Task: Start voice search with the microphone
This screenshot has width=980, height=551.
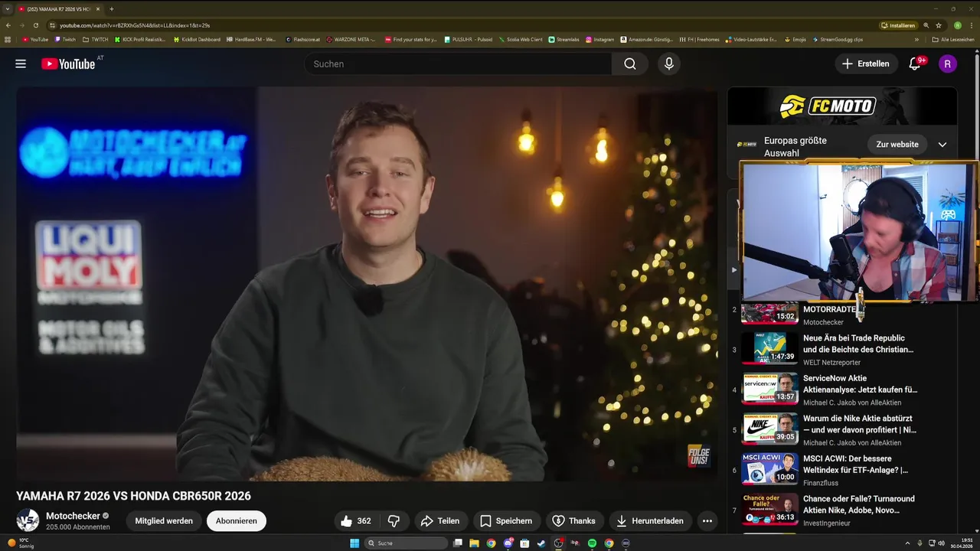Action: (x=669, y=64)
